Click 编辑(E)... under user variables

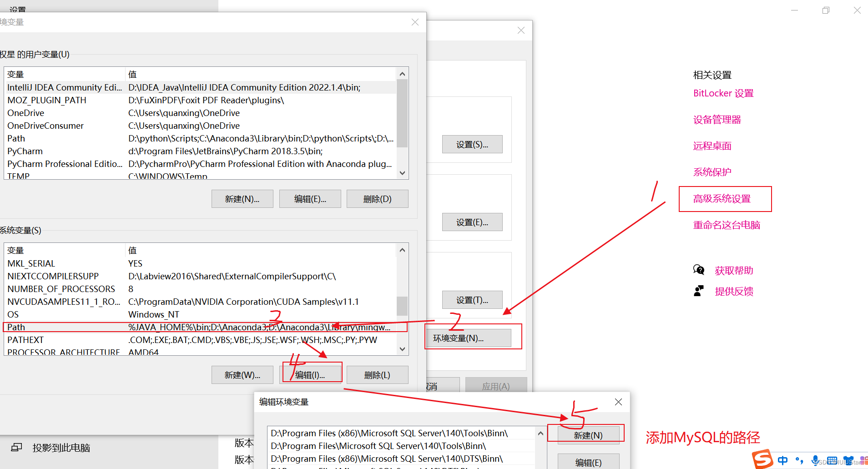pyautogui.click(x=310, y=199)
